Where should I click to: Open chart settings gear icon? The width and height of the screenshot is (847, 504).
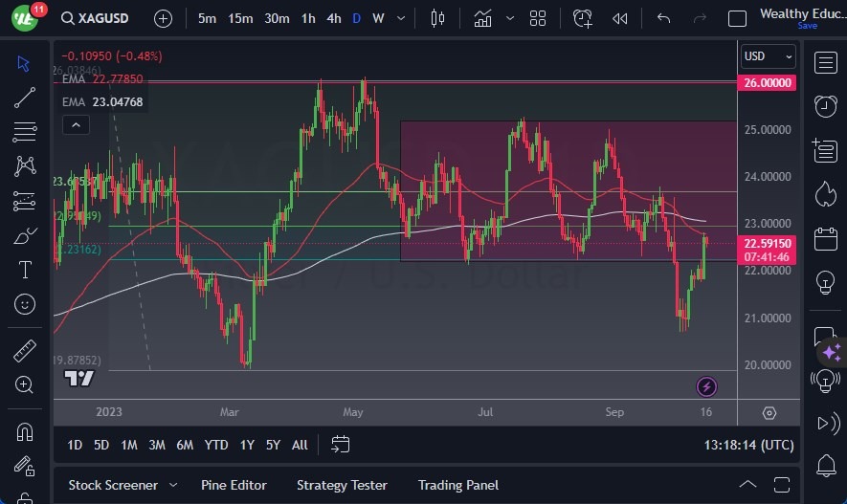click(769, 412)
